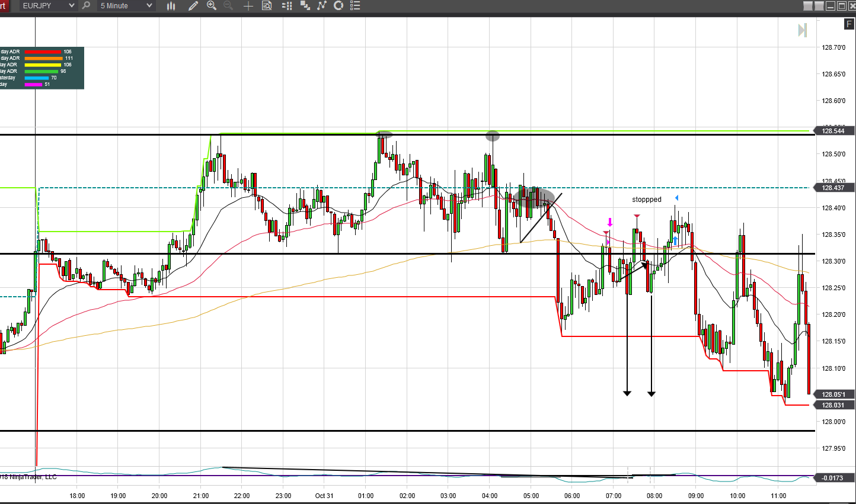Image resolution: width=856 pixels, height=504 pixels.
Task: Open the drawing tools pencil menu
Action: 193,5
